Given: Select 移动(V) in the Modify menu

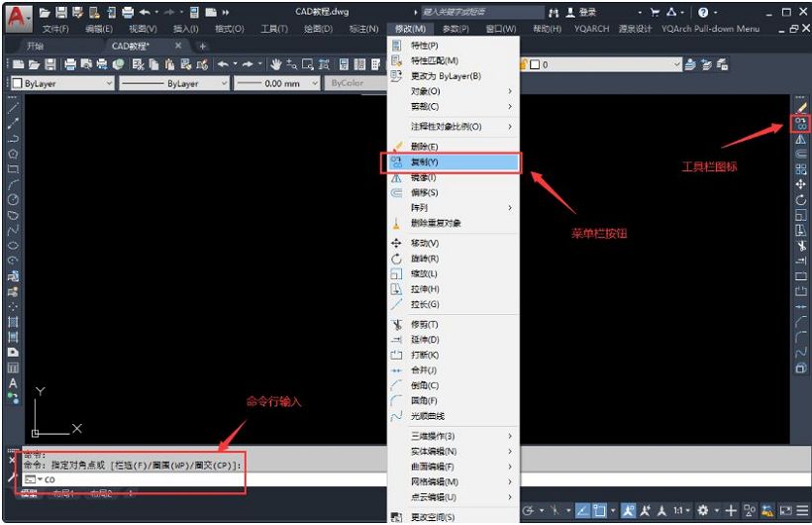Looking at the screenshot, I should click(454, 243).
